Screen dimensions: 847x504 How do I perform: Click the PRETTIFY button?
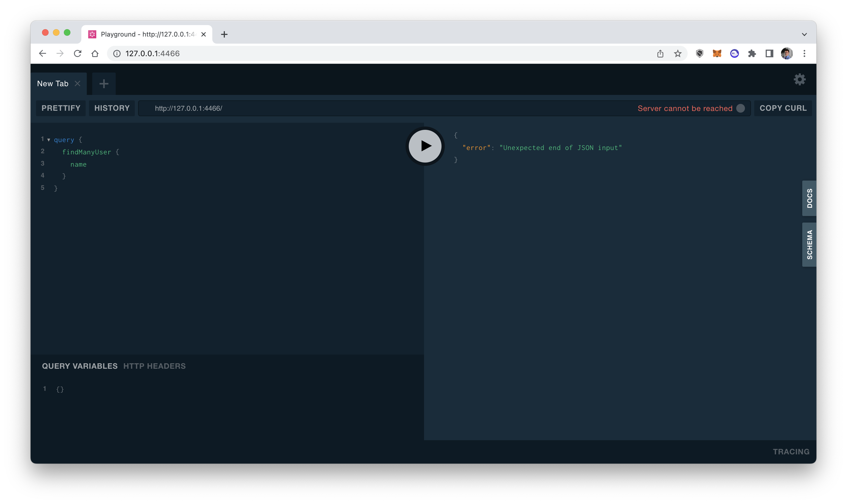click(61, 108)
